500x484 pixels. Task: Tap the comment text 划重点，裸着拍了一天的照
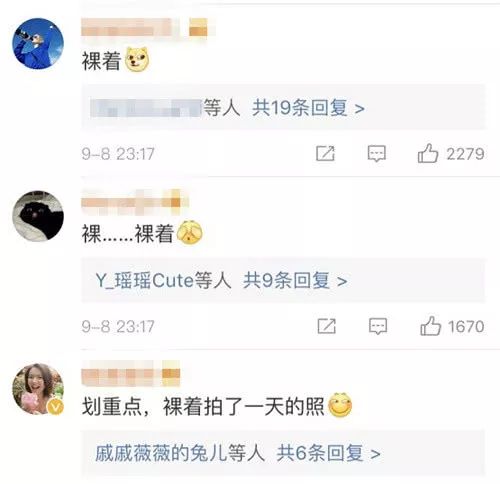pos(203,406)
